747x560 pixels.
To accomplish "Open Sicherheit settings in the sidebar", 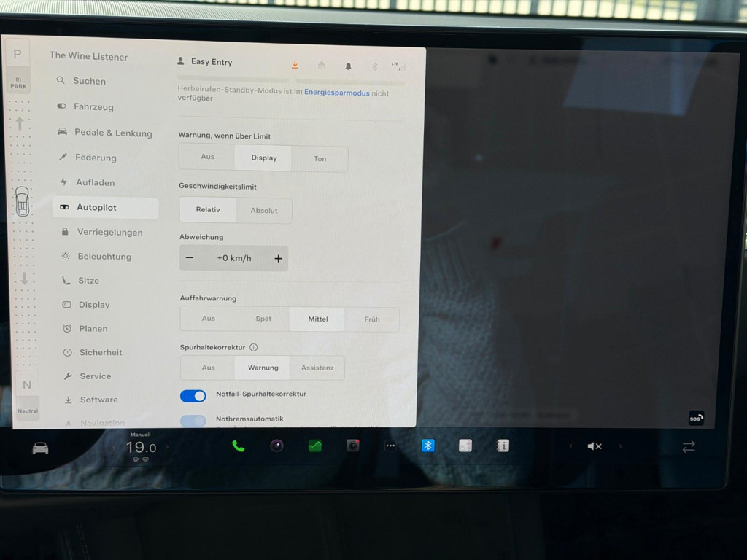I will point(101,352).
